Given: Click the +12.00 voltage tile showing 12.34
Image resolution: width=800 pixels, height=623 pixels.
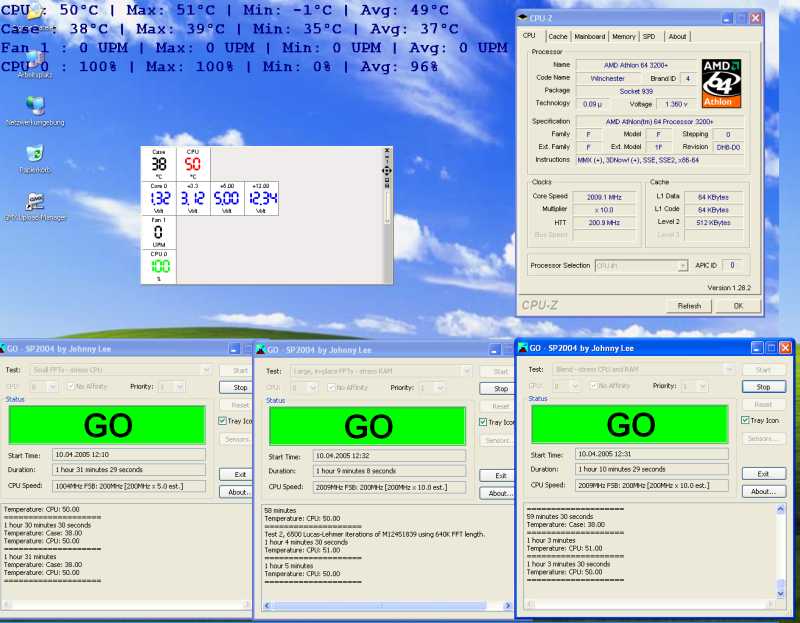Looking at the screenshot, I should (261, 198).
